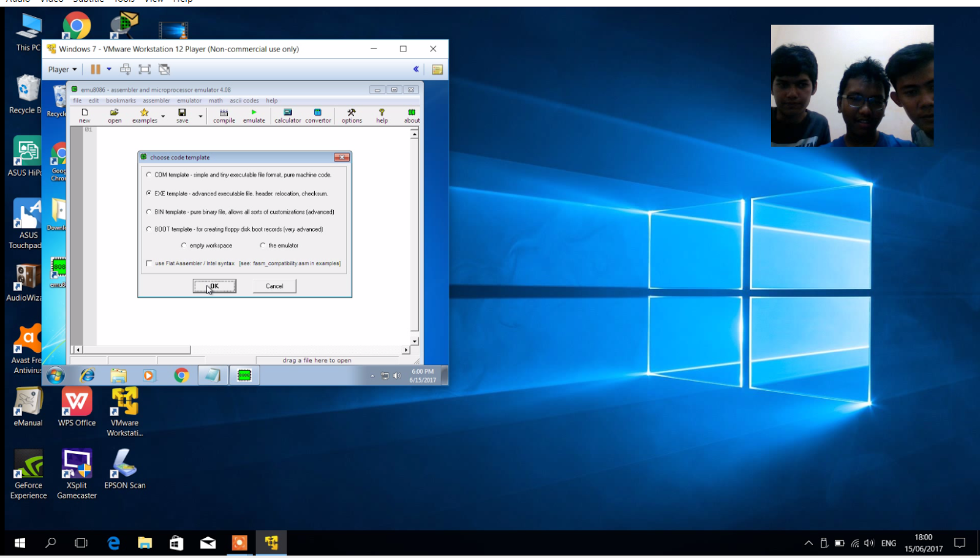The width and height of the screenshot is (980, 558).
Task: Choose the BIN template radio option
Action: 149,212
